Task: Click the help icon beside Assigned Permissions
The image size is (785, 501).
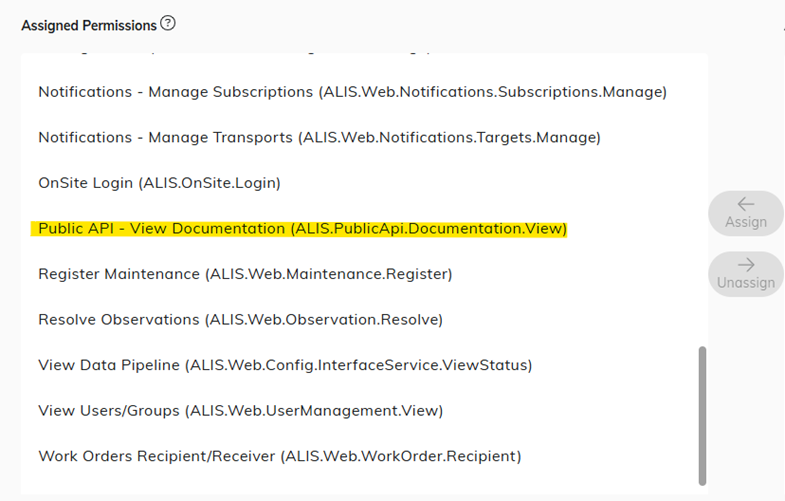Action: pyautogui.click(x=168, y=23)
